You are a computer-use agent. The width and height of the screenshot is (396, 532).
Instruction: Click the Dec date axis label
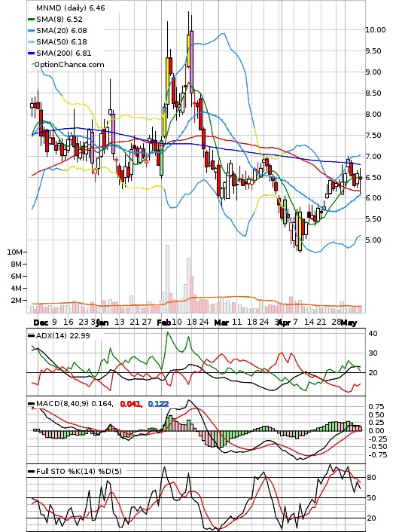41,322
